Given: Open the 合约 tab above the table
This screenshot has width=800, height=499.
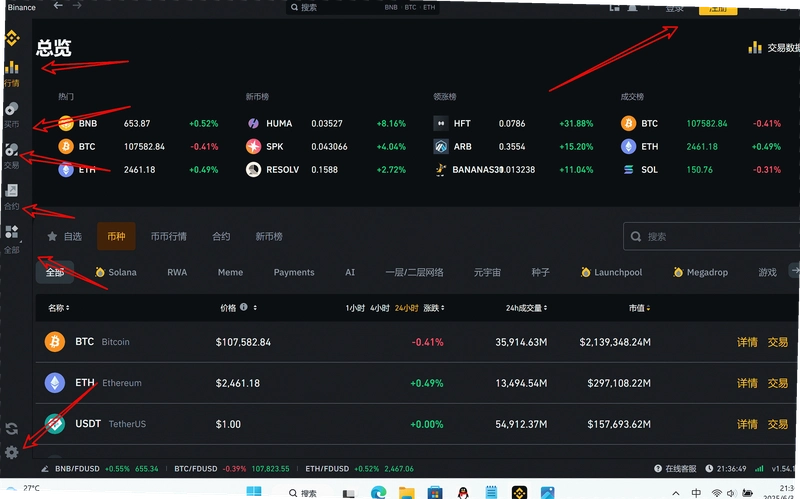Looking at the screenshot, I should pyautogui.click(x=221, y=236).
